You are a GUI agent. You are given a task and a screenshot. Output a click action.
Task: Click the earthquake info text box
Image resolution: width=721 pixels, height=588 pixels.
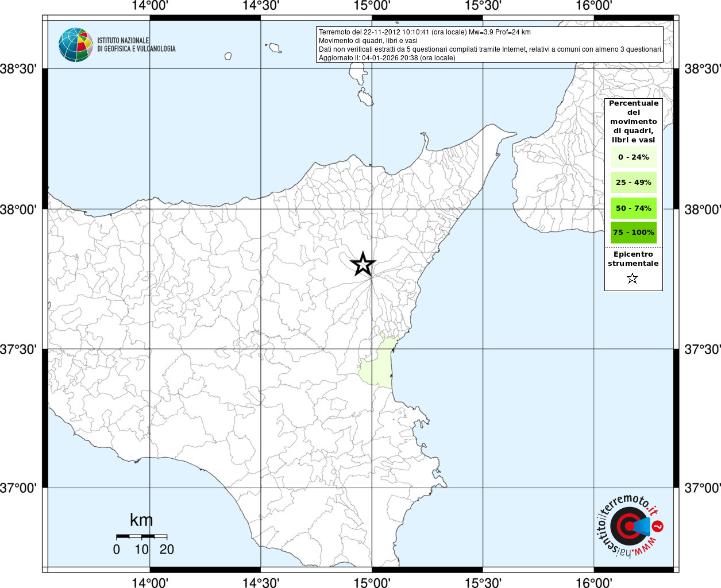pyautogui.click(x=489, y=45)
